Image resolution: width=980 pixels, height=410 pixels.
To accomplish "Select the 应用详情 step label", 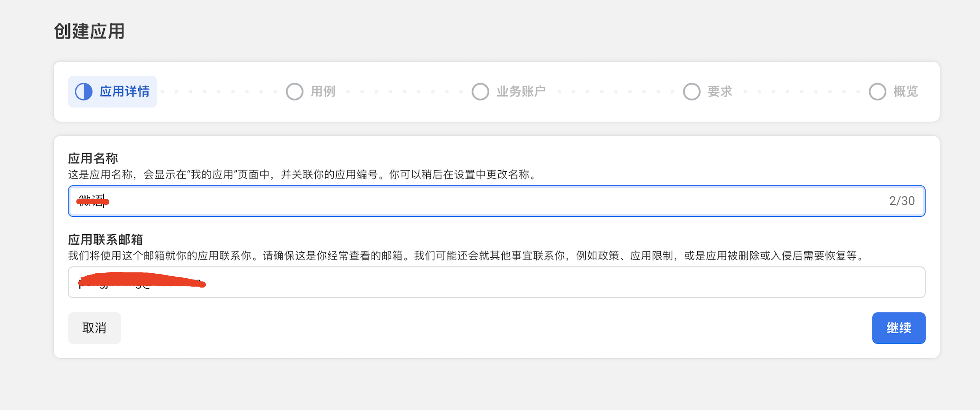I will 124,92.
